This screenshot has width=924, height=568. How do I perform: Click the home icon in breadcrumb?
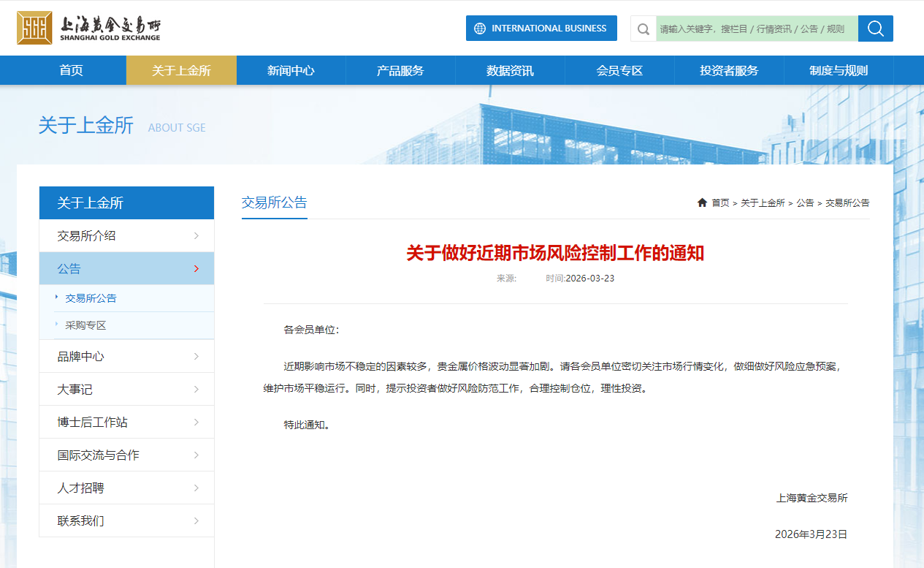[x=702, y=202]
